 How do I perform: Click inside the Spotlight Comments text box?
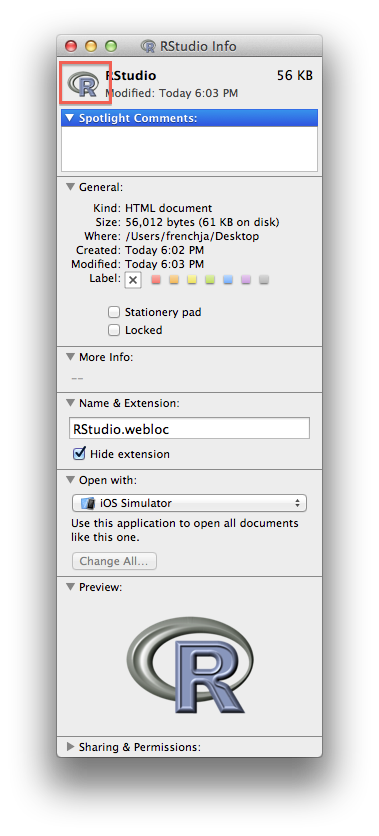[189, 149]
